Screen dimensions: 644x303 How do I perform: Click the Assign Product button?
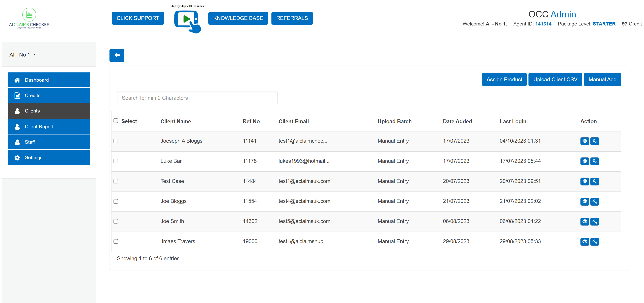[x=504, y=79]
